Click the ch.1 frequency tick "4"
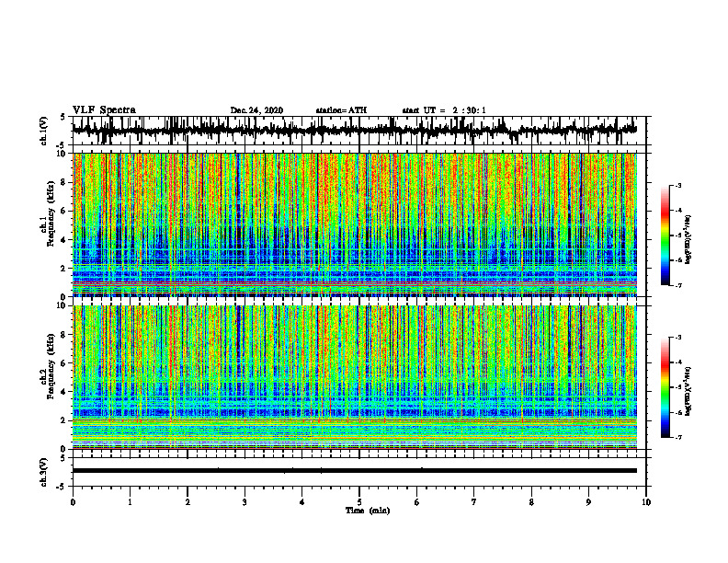Screen dimensions: 728x563 pyautogui.click(x=64, y=240)
